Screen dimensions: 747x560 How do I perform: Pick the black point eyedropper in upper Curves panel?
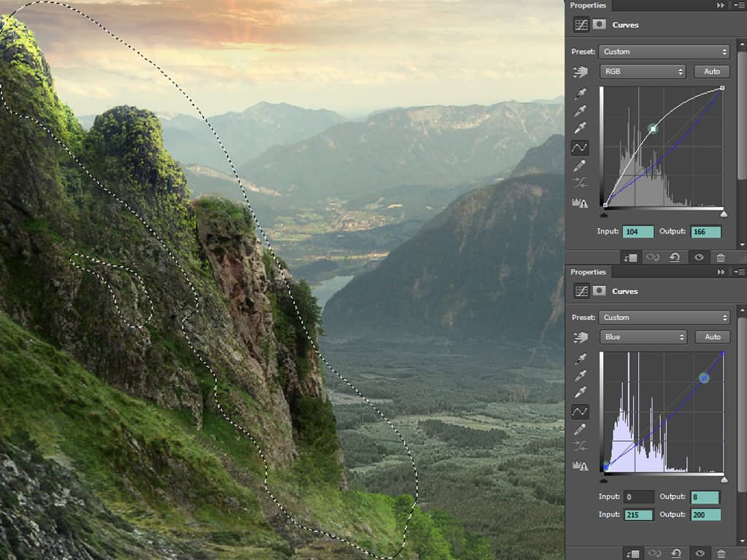pos(580,94)
